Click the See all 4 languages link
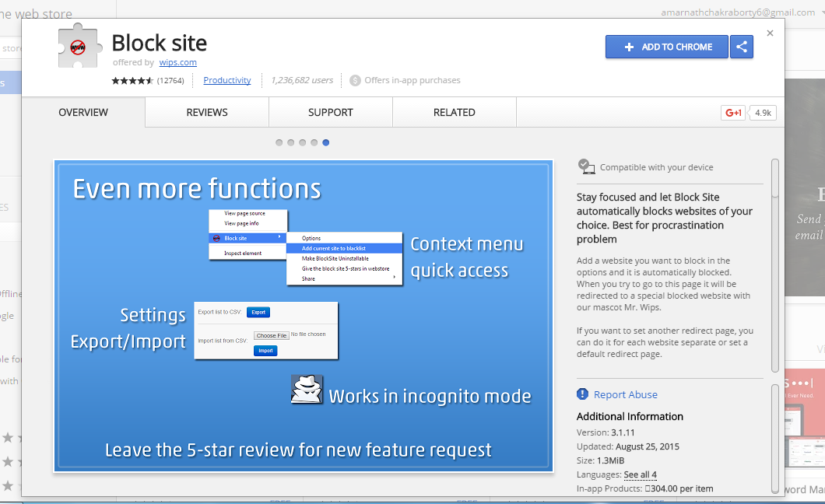This screenshot has height=504, width=825. [640, 474]
